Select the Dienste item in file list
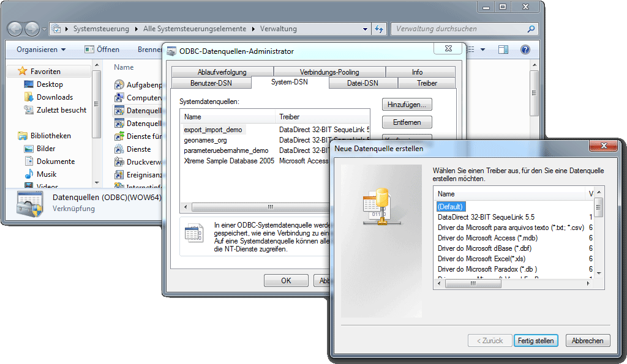This screenshot has height=364, width=627. point(138,149)
